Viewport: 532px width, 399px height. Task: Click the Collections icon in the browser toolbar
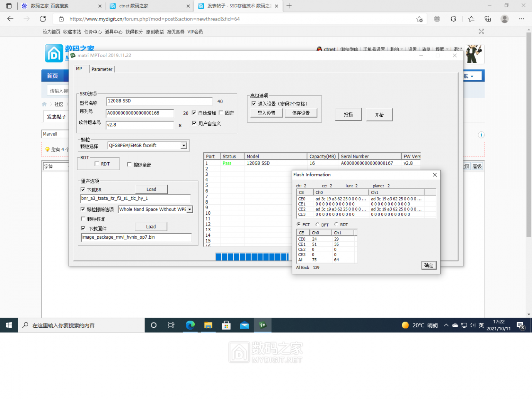[488, 19]
